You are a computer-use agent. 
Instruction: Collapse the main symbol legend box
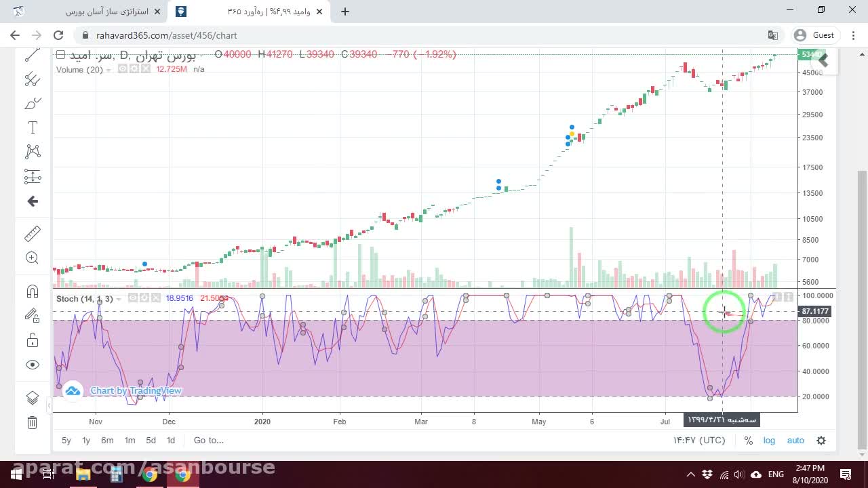click(x=60, y=55)
